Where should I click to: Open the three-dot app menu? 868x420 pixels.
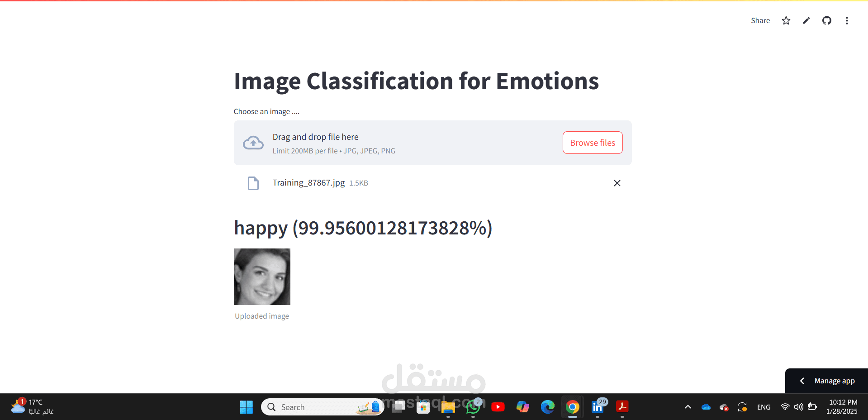(x=847, y=20)
